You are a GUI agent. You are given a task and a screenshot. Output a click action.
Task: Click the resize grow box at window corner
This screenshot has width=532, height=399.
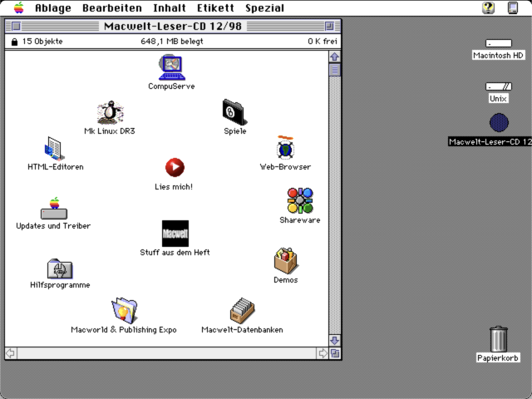pos(335,353)
